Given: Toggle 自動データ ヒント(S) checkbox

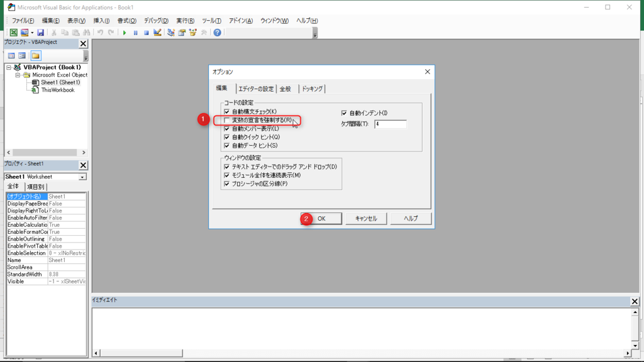Looking at the screenshot, I should click(x=226, y=146).
